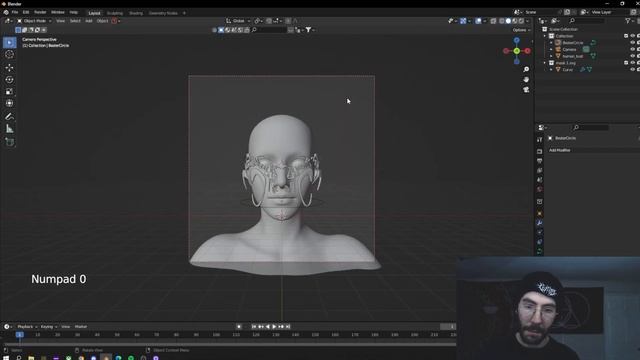Expand the BezierCircle item in outliner
This screenshot has height=360, width=640.
click(551, 42)
